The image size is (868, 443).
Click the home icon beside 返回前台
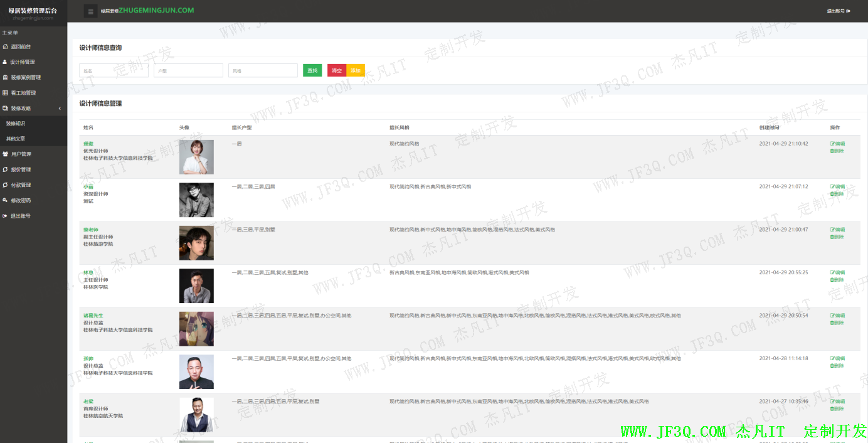[6, 46]
